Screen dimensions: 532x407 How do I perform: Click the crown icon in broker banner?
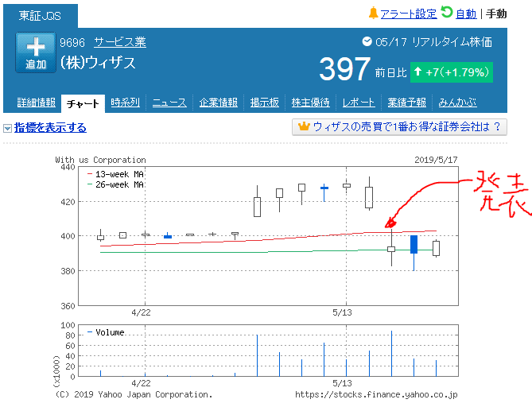[x=304, y=126]
